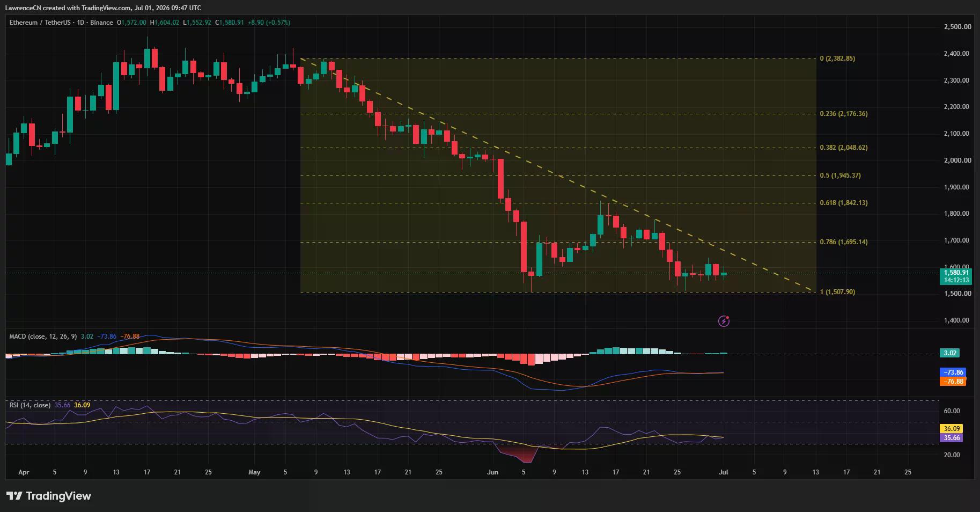Click the purple lightning bolt event icon
The height and width of the screenshot is (512, 980).
[x=724, y=321]
